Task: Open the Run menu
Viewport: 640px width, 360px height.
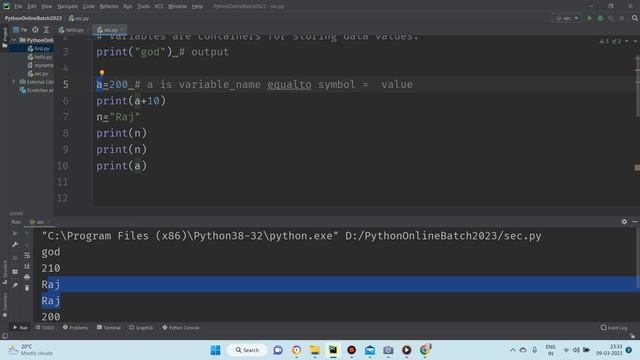Action: coord(128,7)
